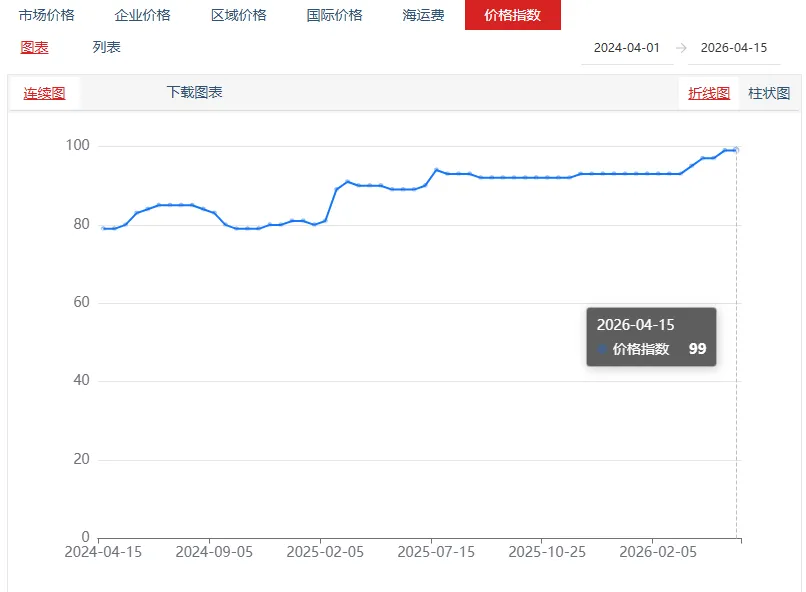The image size is (806, 592).
Task: Select the 连续图 option
Action: point(44,93)
